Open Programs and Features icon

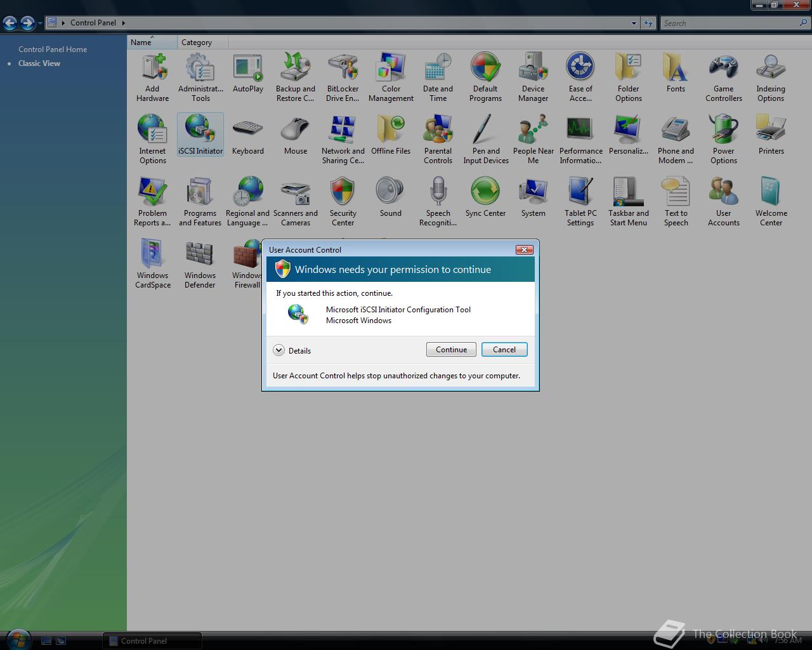pyautogui.click(x=200, y=202)
